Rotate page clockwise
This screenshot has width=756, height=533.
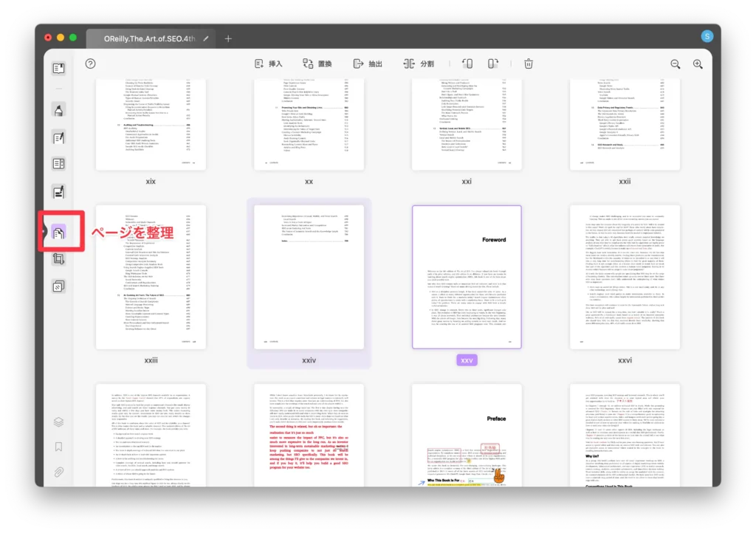coord(492,64)
